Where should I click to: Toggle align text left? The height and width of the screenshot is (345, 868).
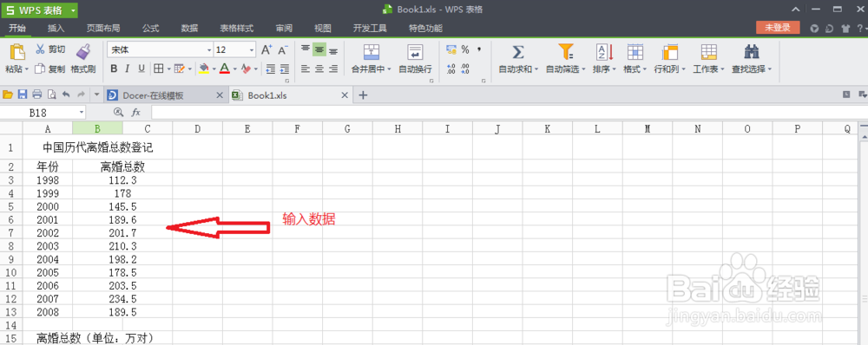(x=305, y=69)
